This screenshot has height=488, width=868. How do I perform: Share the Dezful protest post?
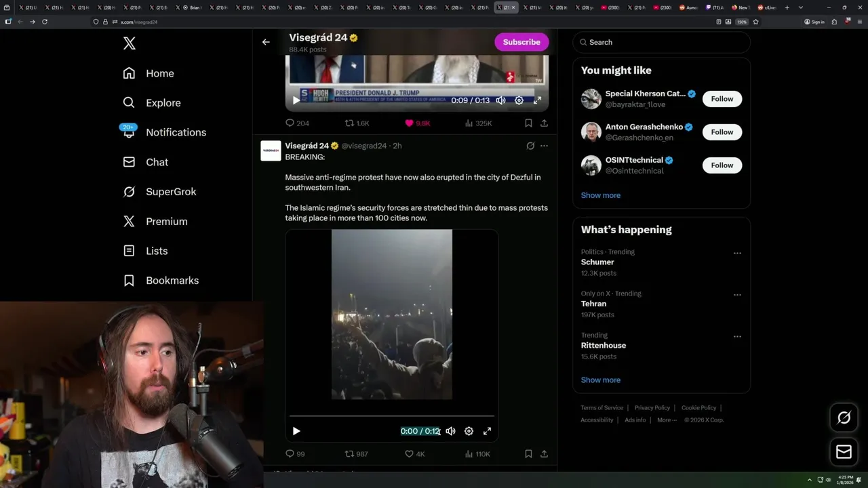point(544,454)
